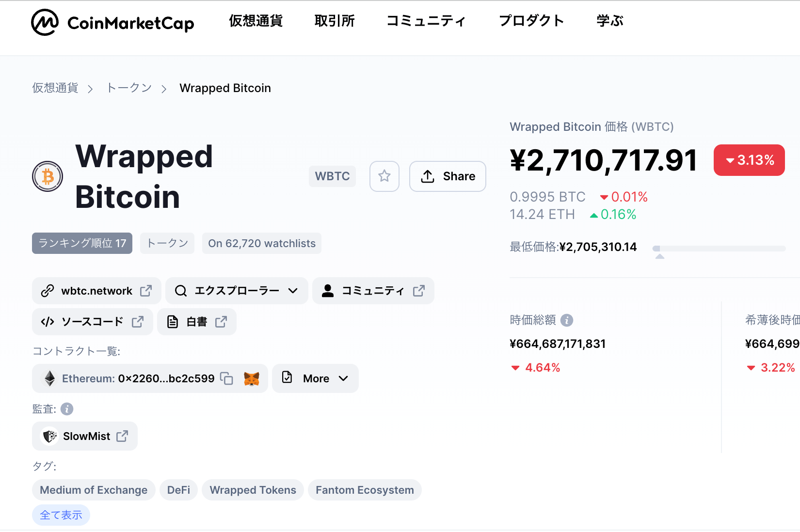The image size is (800, 532).
Task: Toggle the watchlist star for WBTC
Action: tap(384, 176)
